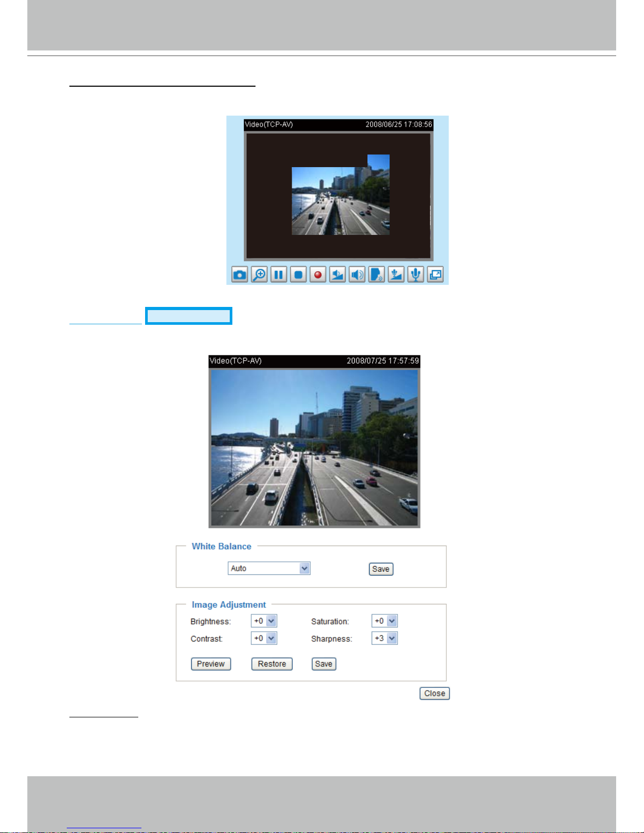
Task: Save the Image Adjustment settings
Action: (x=324, y=664)
